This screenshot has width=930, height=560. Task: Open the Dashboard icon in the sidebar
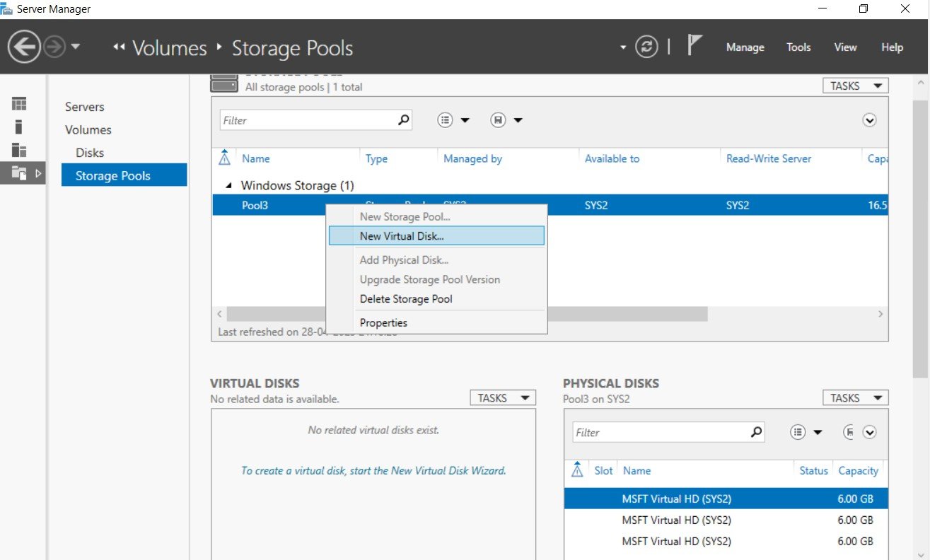[19, 104]
